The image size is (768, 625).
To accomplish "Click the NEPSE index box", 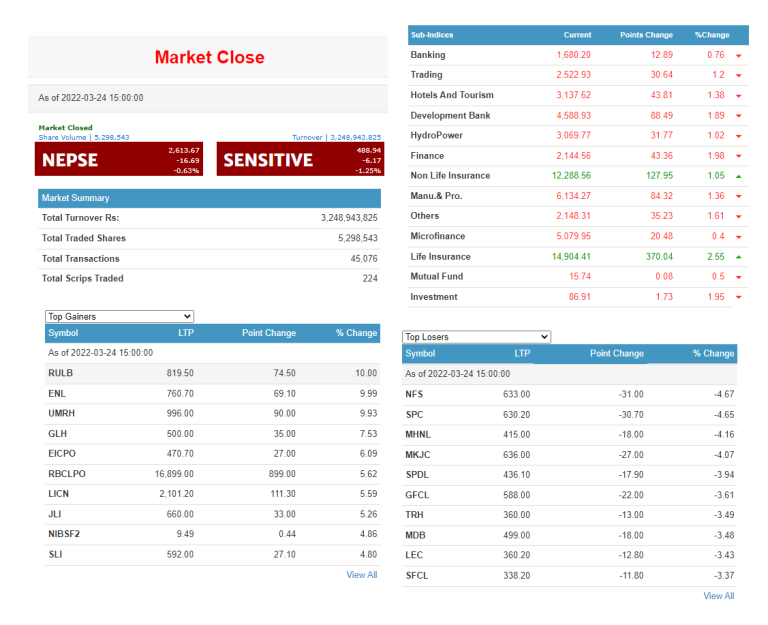I will coord(119,159).
